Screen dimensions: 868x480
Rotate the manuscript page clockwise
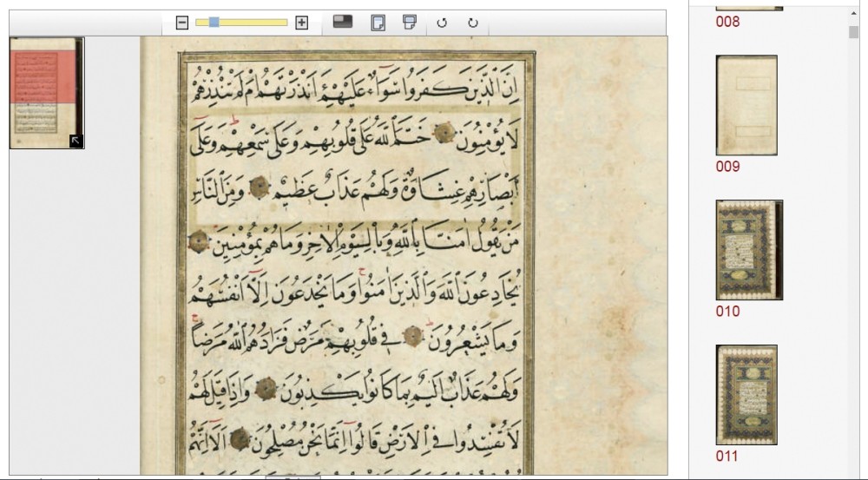(x=473, y=23)
